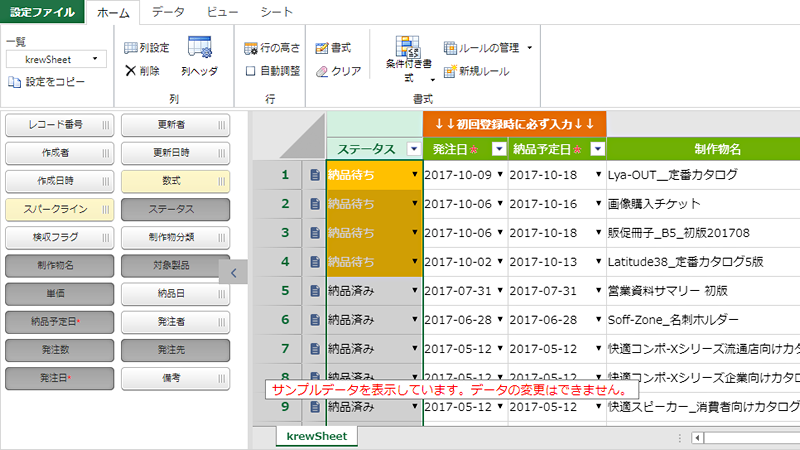The height and width of the screenshot is (450, 800).
Task: Click the 書式 format icon
Action: pyautogui.click(x=321, y=47)
